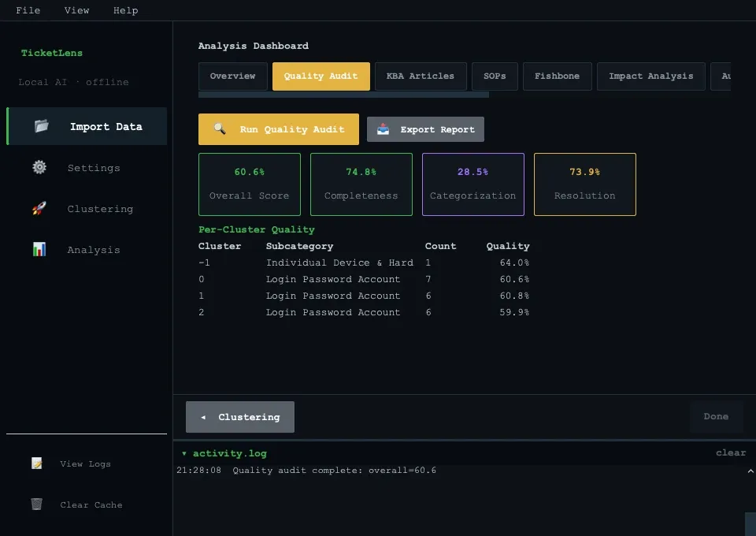
Task: Open Import Data in sidebar
Action: coord(87,126)
